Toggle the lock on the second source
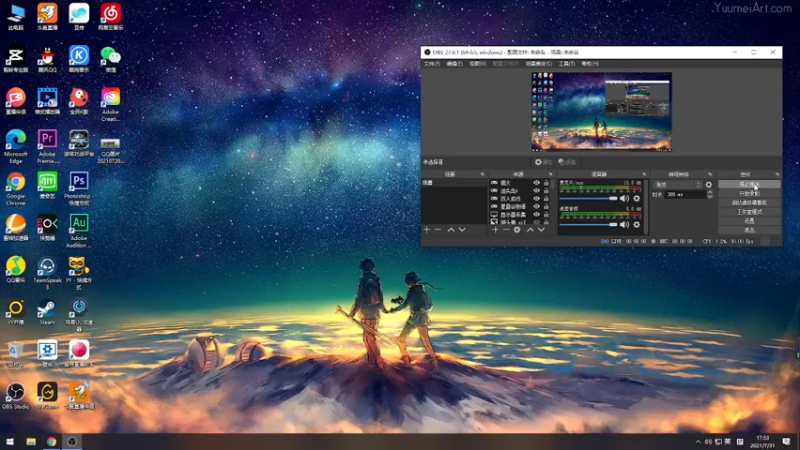The width and height of the screenshot is (800, 450). pos(546,190)
